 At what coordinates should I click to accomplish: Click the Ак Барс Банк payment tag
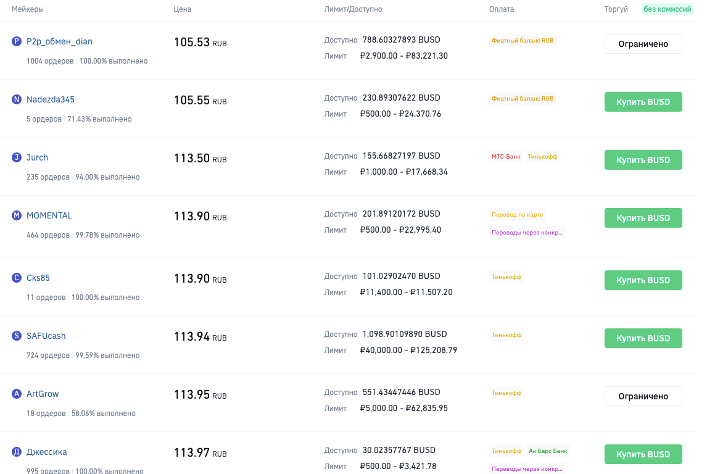point(548,451)
